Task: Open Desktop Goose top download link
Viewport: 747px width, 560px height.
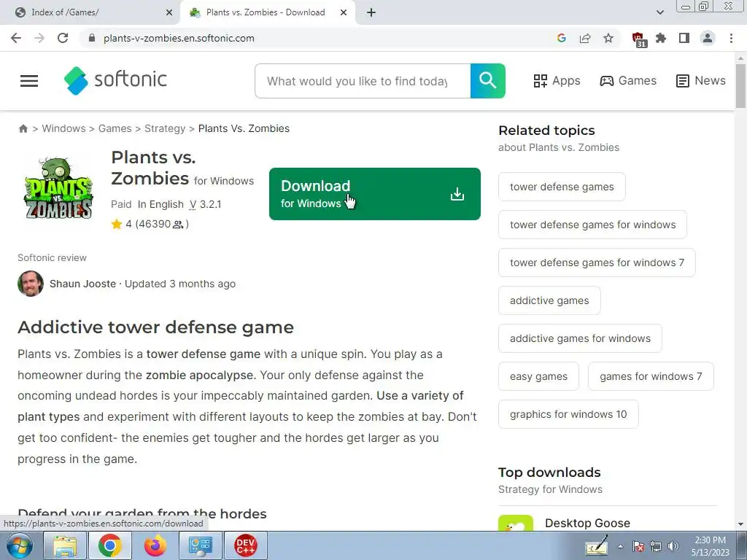Action: [587, 523]
